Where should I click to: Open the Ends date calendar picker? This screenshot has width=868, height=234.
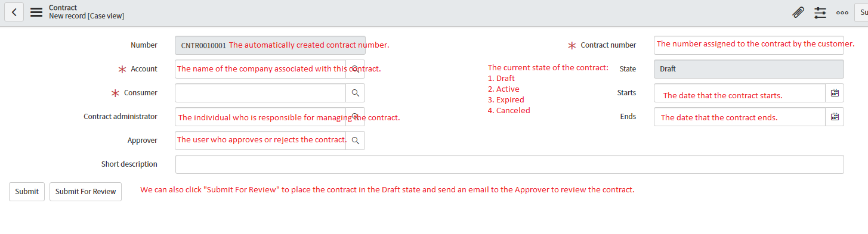[835, 117]
